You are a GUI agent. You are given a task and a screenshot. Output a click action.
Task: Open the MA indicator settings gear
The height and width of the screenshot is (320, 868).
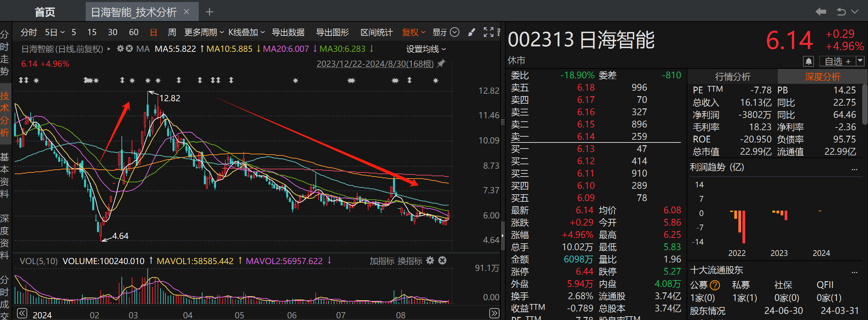pos(120,49)
